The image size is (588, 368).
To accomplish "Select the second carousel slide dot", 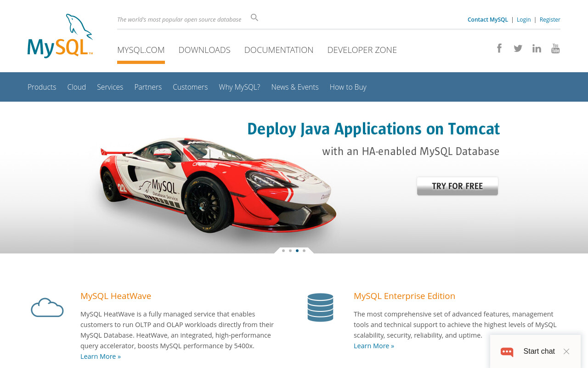I will click(x=290, y=251).
